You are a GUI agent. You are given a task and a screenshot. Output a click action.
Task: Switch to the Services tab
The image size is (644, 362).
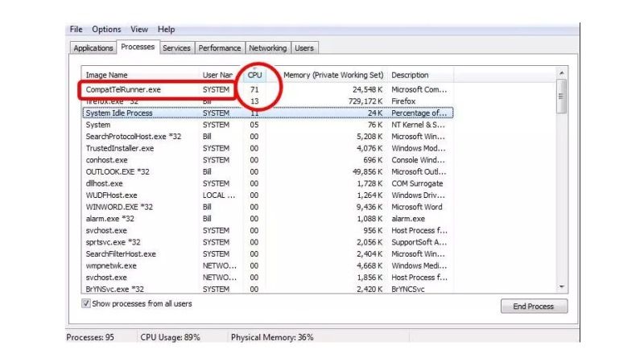(x=176, y=48)
